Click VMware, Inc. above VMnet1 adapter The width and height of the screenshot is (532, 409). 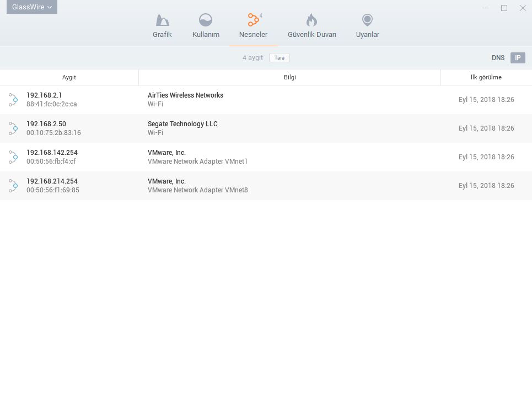[166, 153]
